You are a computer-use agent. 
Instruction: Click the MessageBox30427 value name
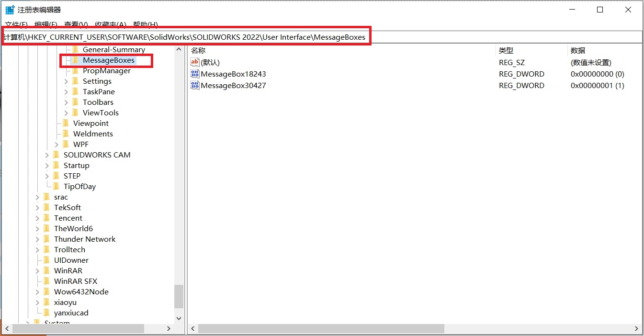coord(233,85)
